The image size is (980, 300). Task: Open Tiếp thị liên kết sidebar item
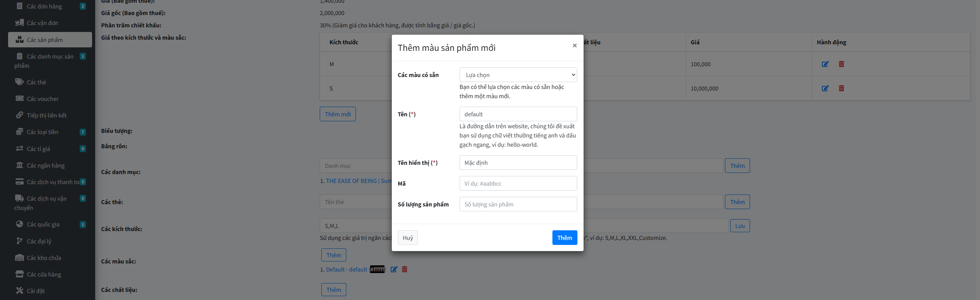46,116
